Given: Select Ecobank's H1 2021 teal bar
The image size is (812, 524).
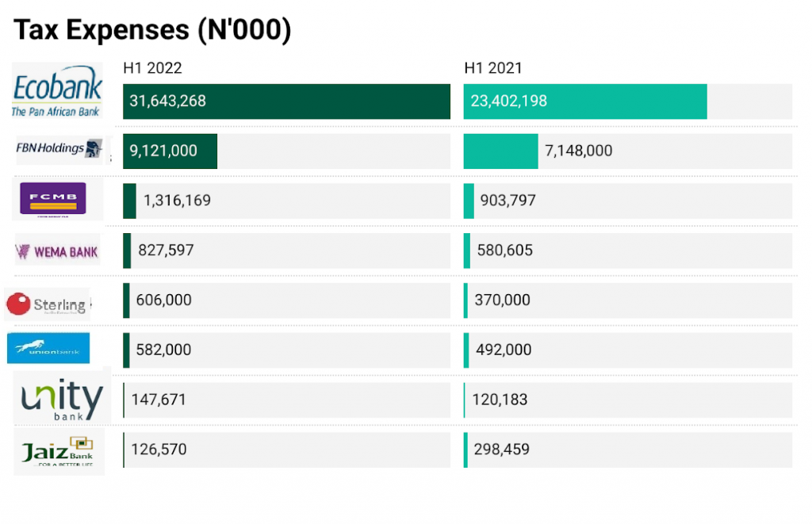Looking at the screenshot, I should coord(584,101).
